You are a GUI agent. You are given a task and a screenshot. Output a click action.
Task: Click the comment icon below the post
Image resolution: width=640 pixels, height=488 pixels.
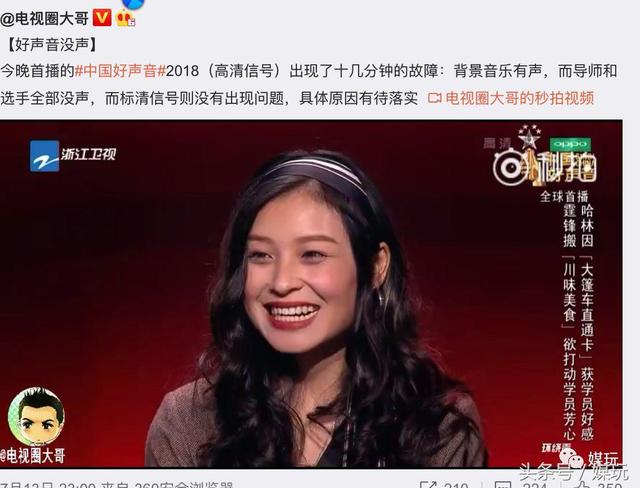[x=503, y=485]
